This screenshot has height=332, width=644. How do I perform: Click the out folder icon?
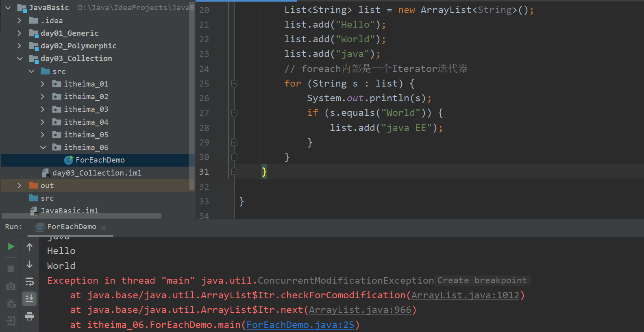[33, 185]
